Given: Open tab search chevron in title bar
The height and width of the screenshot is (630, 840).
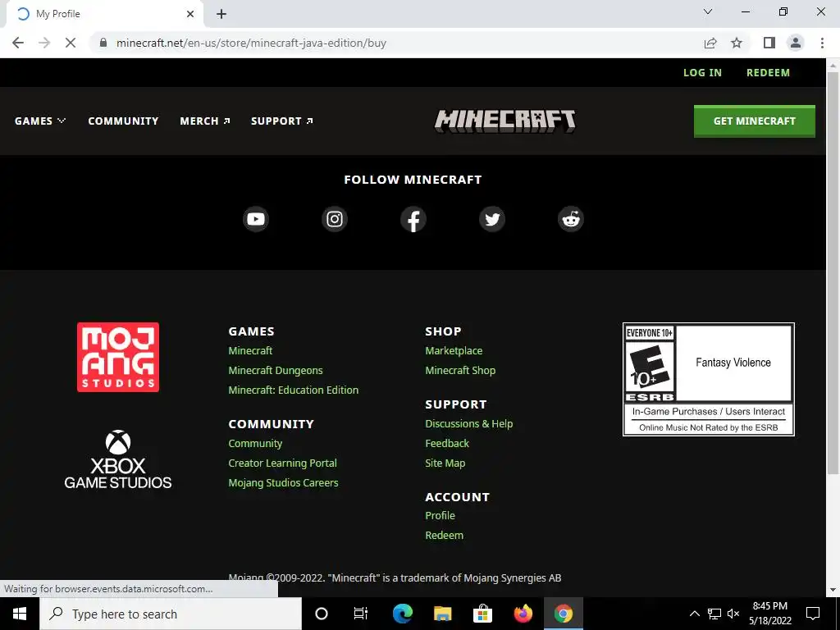Looking at the screenshot, I should [708, 11].
